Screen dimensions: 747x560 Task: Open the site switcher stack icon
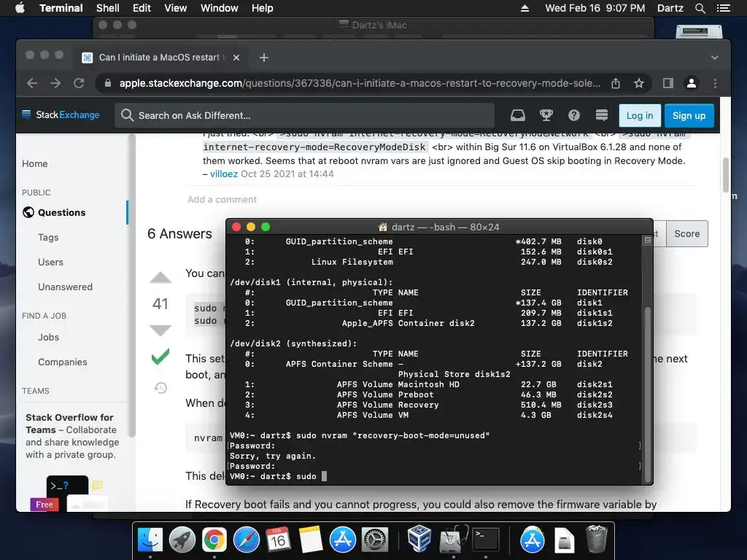[602, 115]
